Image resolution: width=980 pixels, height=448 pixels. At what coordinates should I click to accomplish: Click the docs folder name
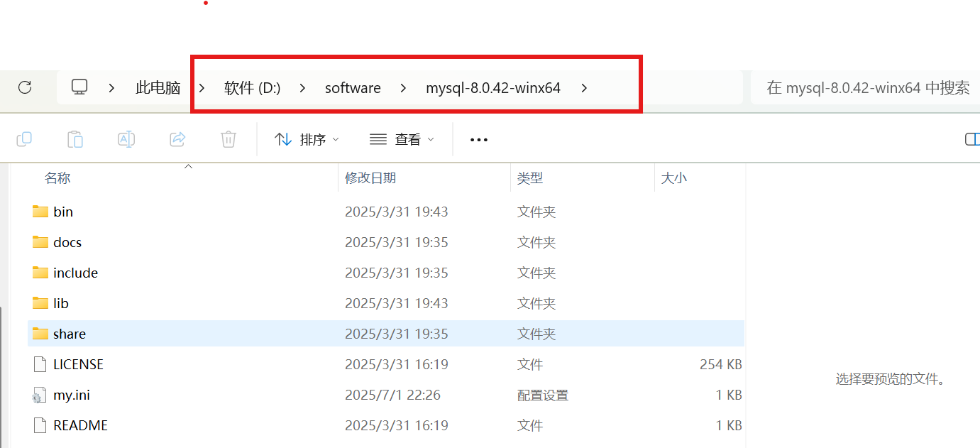pos(67,242)
